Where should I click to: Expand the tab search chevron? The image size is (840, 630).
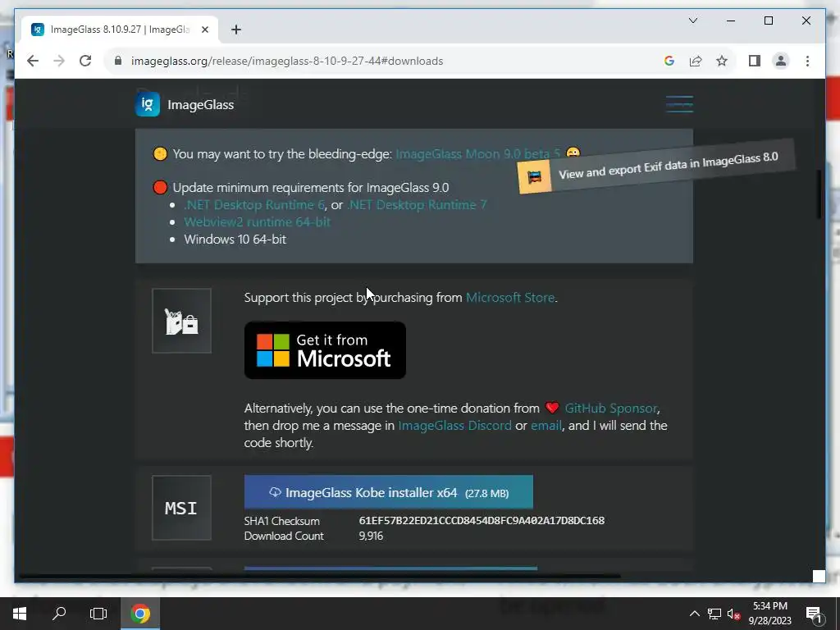(692, 21)
